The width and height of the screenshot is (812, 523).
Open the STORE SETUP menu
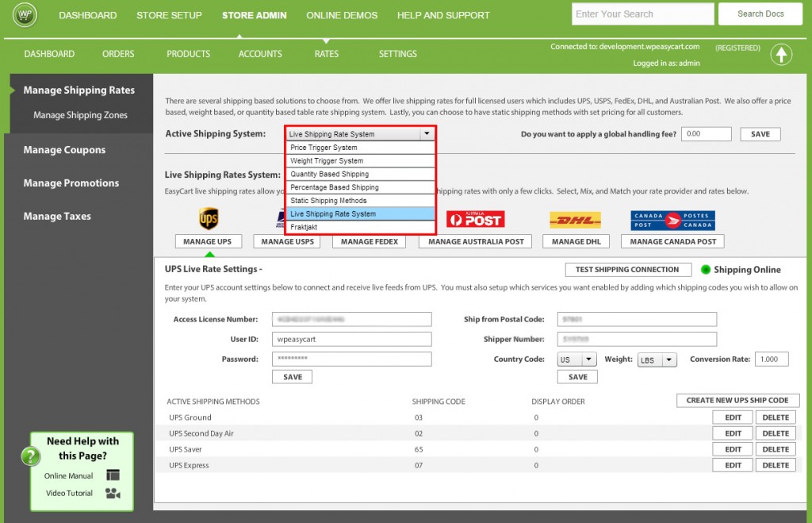(170, 15)
